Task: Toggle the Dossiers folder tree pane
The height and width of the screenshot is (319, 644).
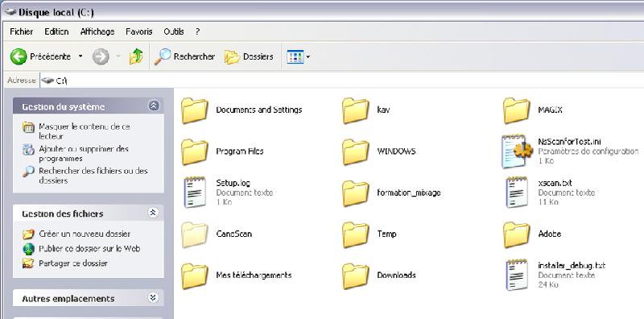Action: (249, 56)
